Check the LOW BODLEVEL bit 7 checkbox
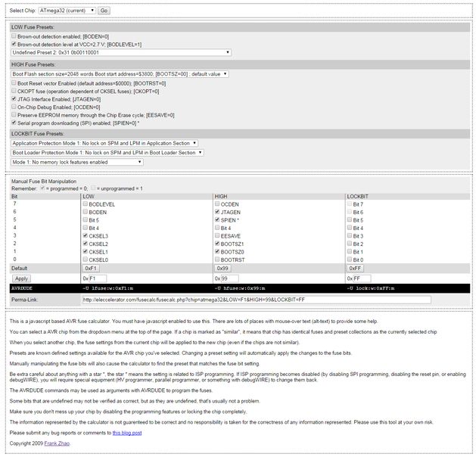 coord(86,204)
